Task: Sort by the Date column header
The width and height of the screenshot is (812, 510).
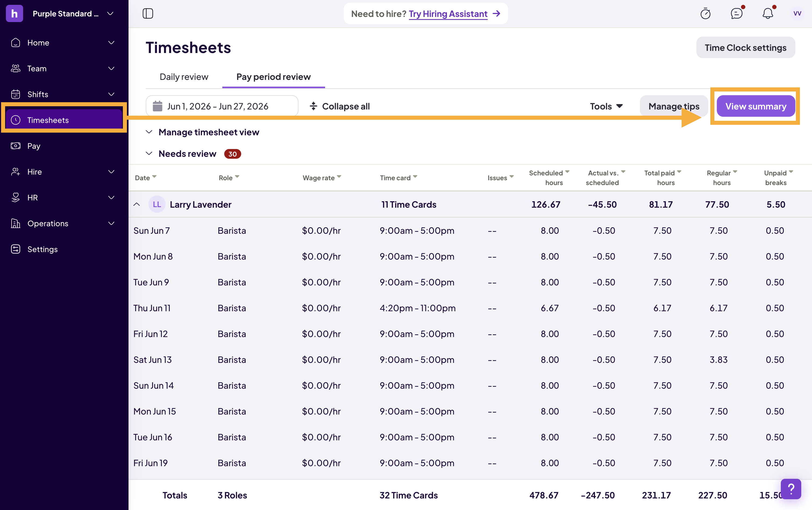Action: coord(146,178)
